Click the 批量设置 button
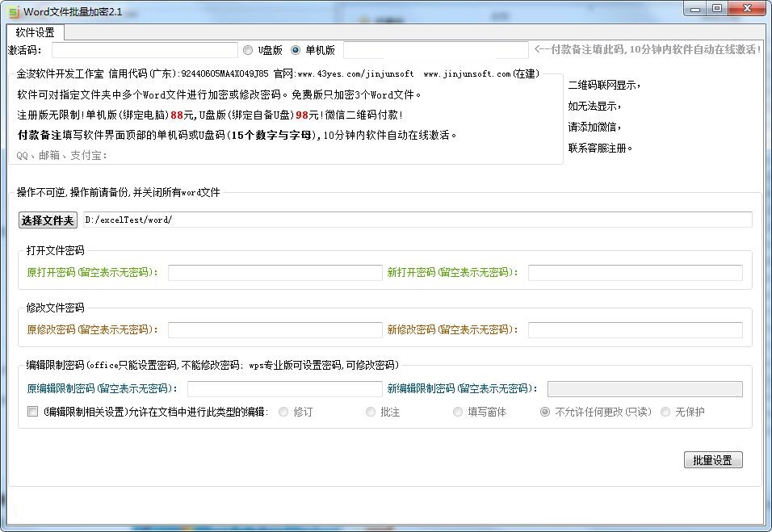Screen dimensions: 772x532 (x=713, y=460)
